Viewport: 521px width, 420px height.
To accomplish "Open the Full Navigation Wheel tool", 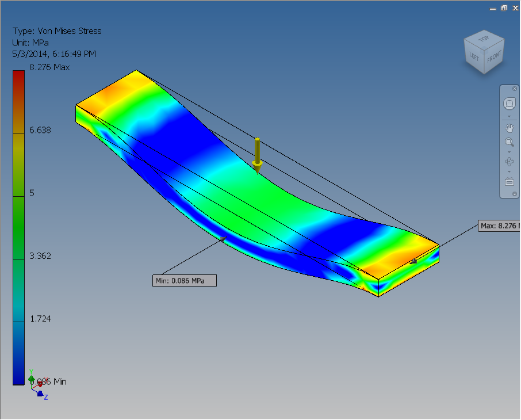I will tap(509, 104).
